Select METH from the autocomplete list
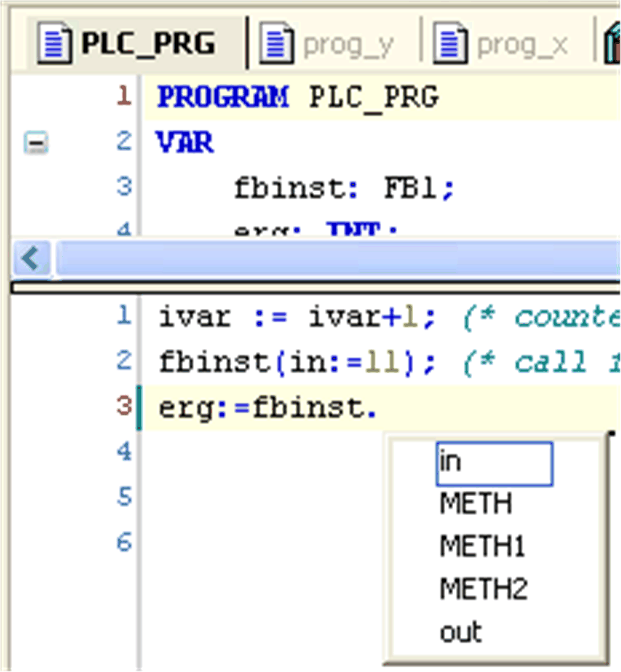This screenshot has width=621, height=672. click(x=474, y=504)
